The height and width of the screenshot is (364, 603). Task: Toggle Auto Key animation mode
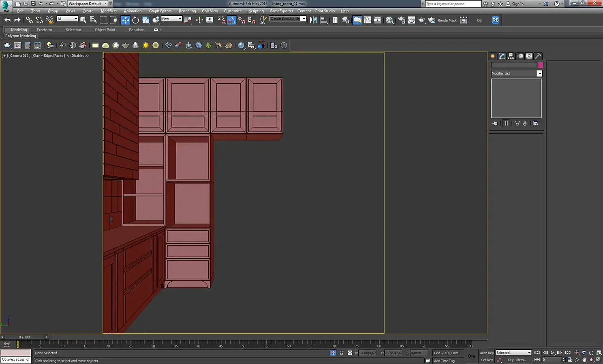coord(486,353)
